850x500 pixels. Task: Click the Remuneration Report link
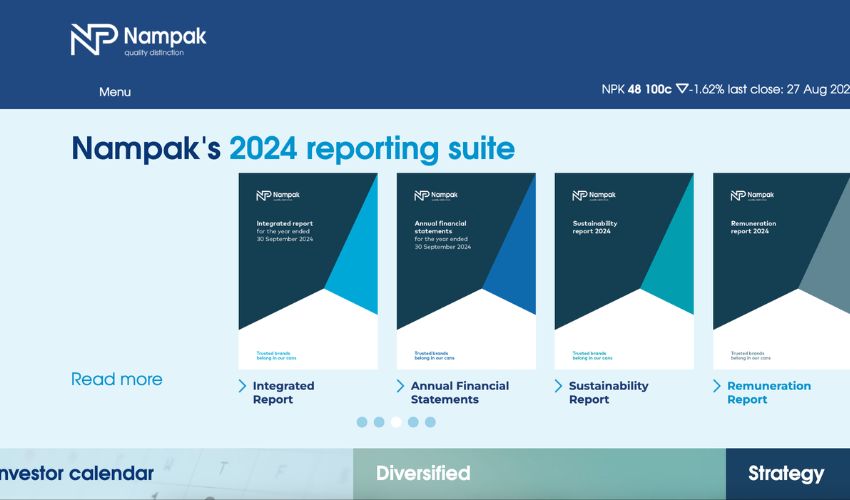769,393
